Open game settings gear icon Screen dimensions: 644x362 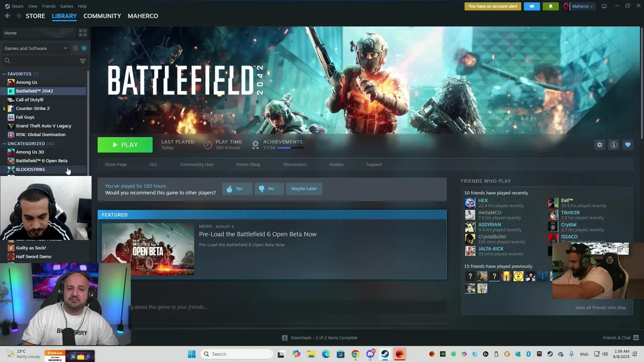(600, 145)
